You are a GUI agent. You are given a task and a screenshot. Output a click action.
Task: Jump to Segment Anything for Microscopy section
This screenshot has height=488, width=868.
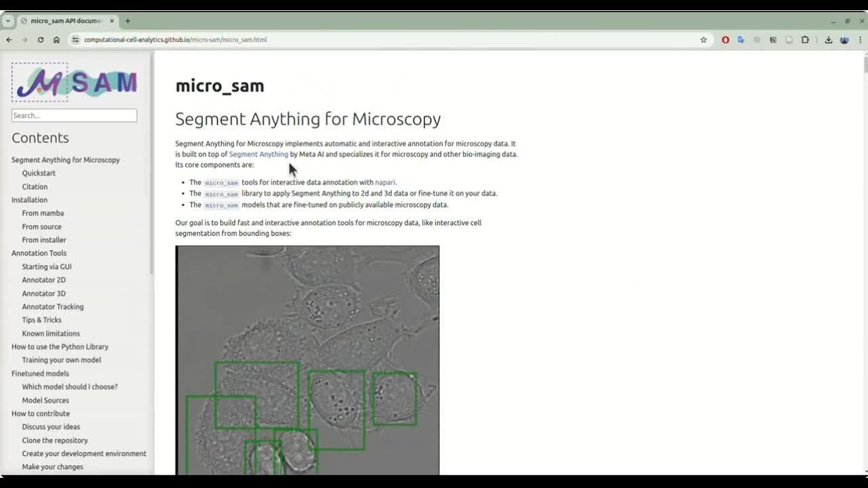point(65,160)
